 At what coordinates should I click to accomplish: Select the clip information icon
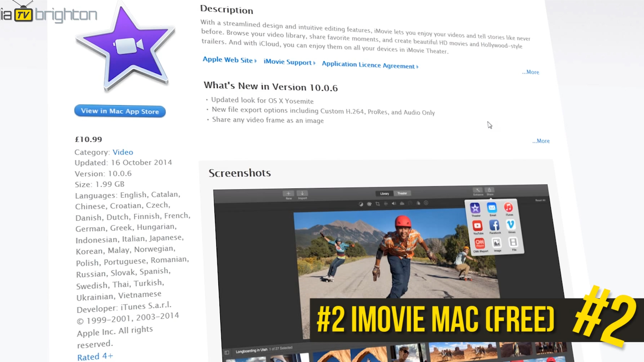pyautogui.click(x=426, y=203)
